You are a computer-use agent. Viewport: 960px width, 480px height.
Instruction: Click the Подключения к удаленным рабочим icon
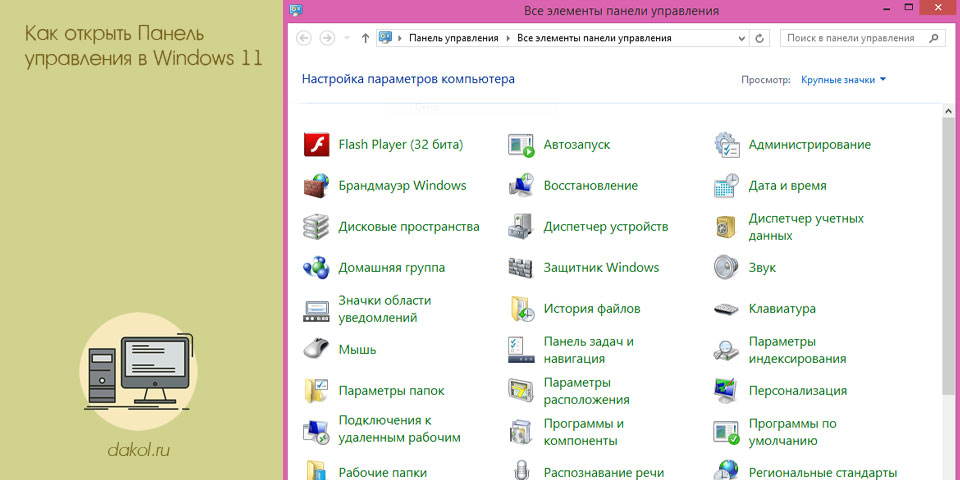click(317, 432)
